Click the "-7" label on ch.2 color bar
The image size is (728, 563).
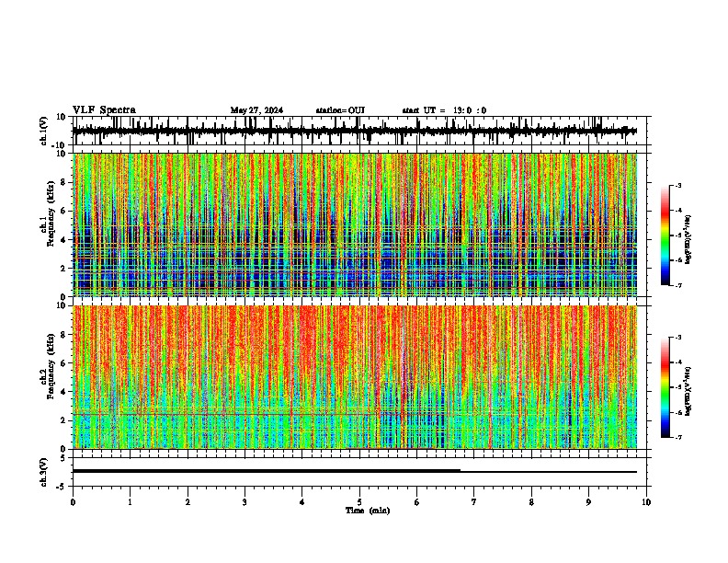coord(678,437)
